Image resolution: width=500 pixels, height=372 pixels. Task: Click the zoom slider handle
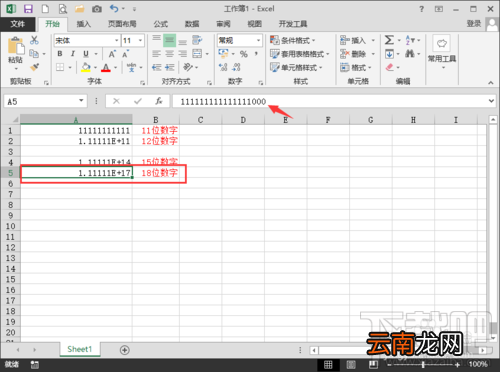pyautogui.click(x=423, y=365)
